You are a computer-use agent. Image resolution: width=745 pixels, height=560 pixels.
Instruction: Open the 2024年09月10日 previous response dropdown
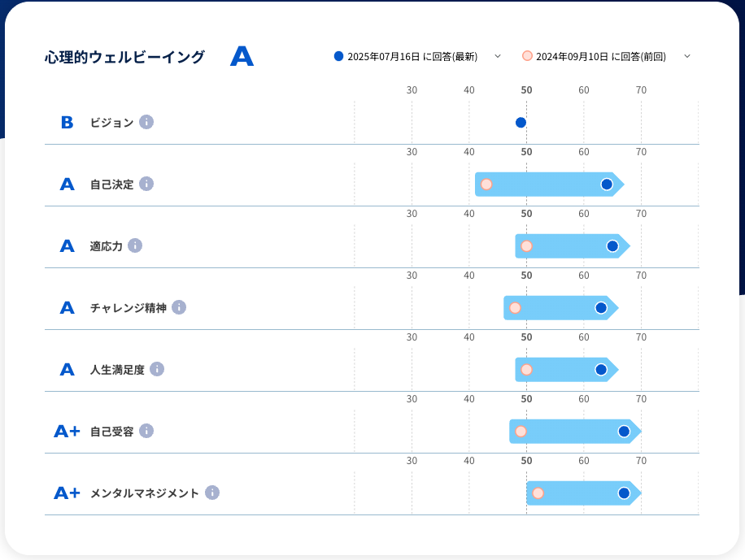coord(686,56)
